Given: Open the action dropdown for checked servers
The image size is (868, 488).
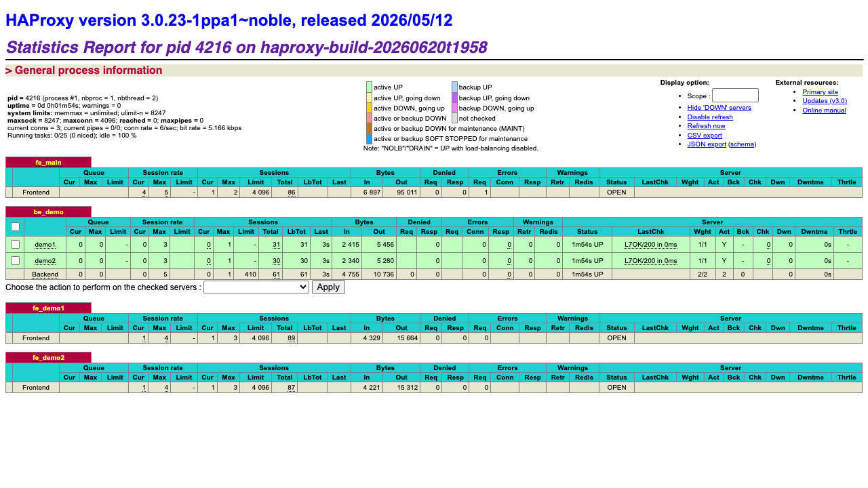Looking at the screenshot, I should point(256,287).
